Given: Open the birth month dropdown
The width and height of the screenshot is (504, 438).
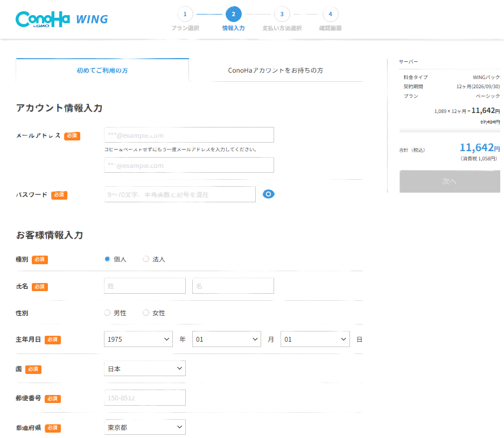Looking at the screenshot, I should click(x=227, y=340).
